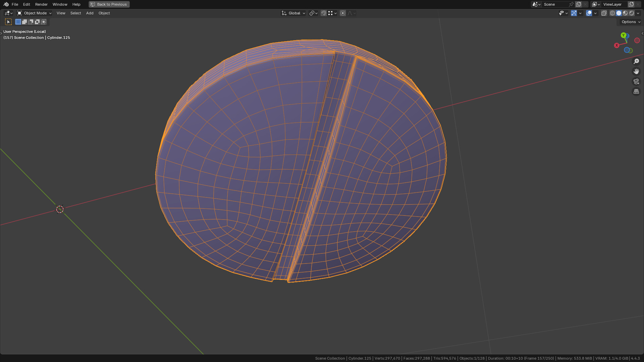Click the zoom view magnifier icon
The width and height of the screenshot is (644, 362).
point(636,61)
